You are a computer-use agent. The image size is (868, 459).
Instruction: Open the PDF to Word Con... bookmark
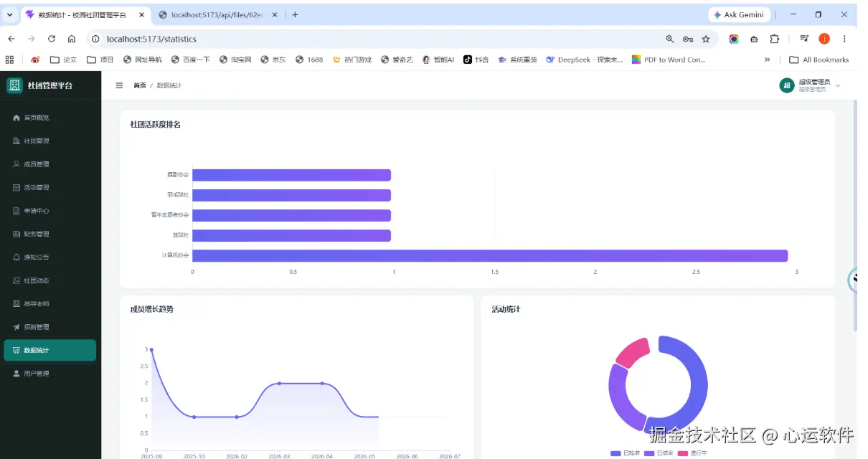tap(669, 60)
